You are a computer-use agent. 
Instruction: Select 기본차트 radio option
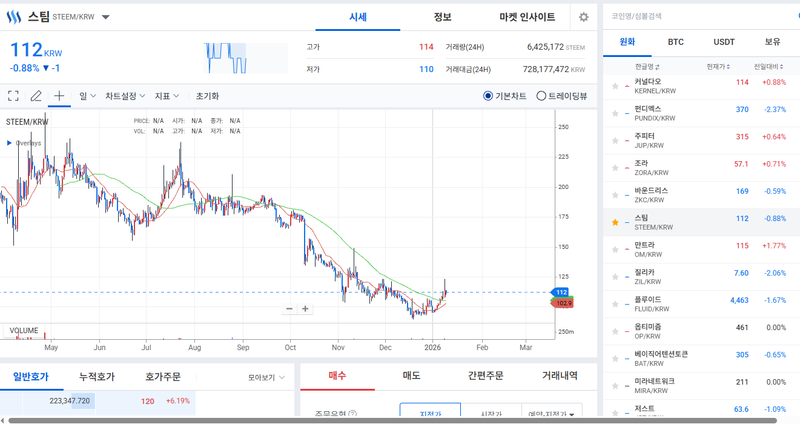pyautogui.click(x=488, y=96)
